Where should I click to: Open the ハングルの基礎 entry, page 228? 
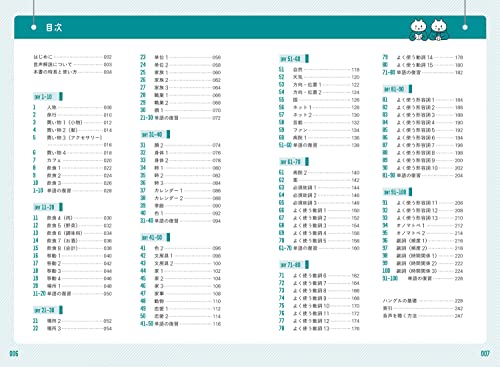click(423, 301)
